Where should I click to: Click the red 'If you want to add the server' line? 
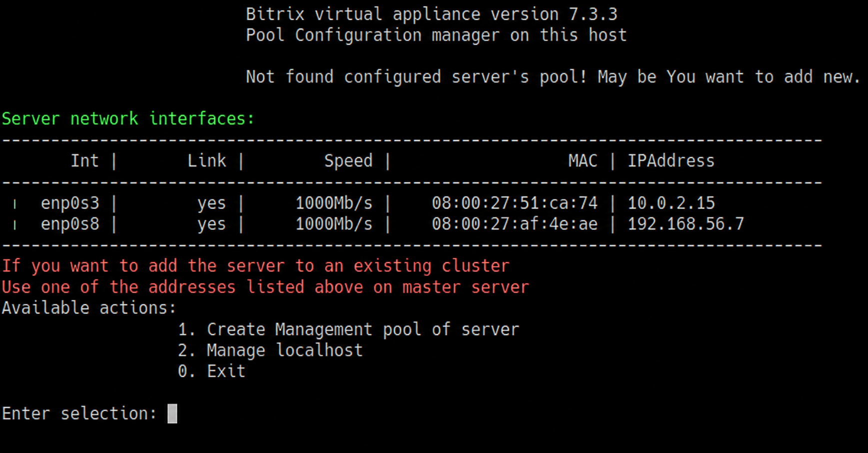coord(256,266)
